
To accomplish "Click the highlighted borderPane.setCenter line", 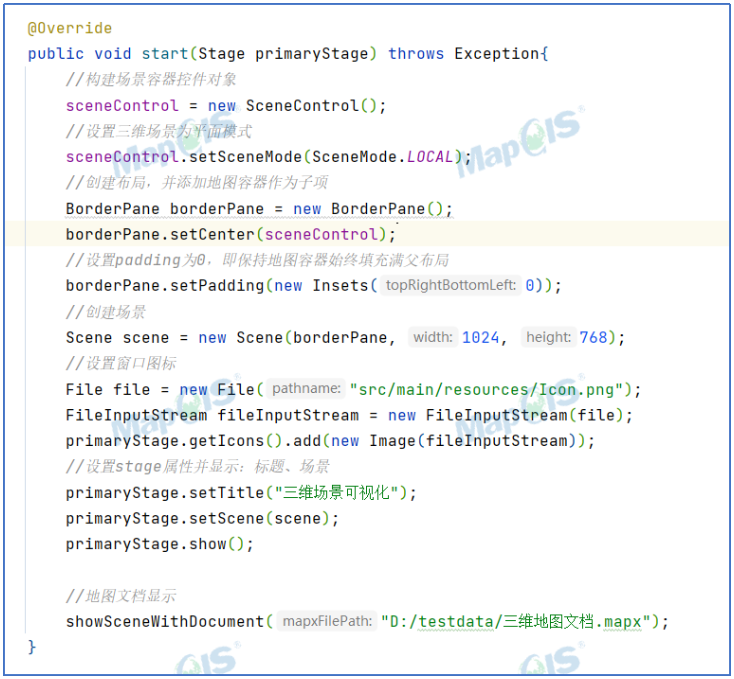I will (x=230, y=234).
